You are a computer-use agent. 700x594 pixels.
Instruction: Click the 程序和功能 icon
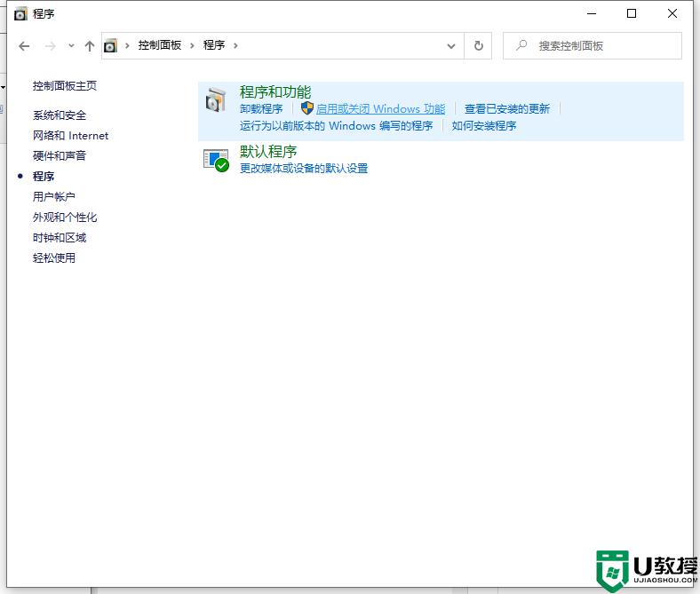[216, 99]
